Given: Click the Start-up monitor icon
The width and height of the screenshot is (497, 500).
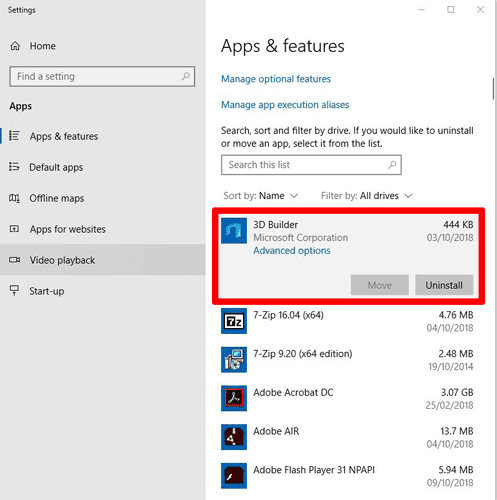Looking at the screenshot, I should pos(14,290).
